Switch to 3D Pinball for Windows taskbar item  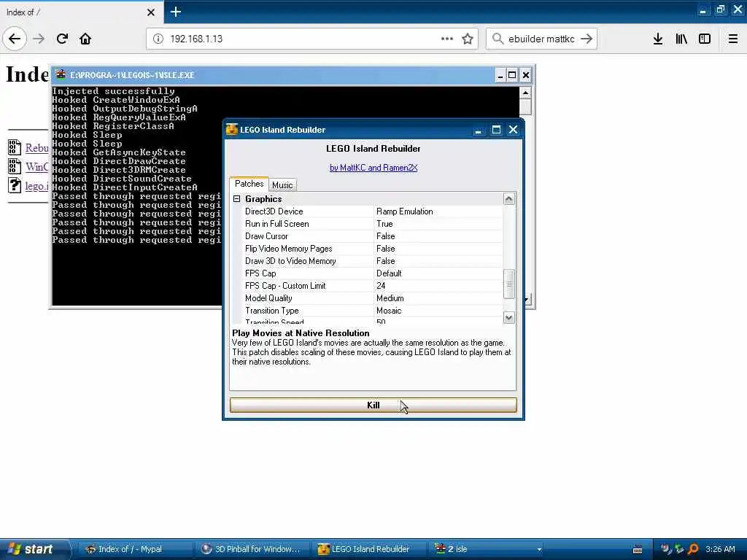pos(252,549)
